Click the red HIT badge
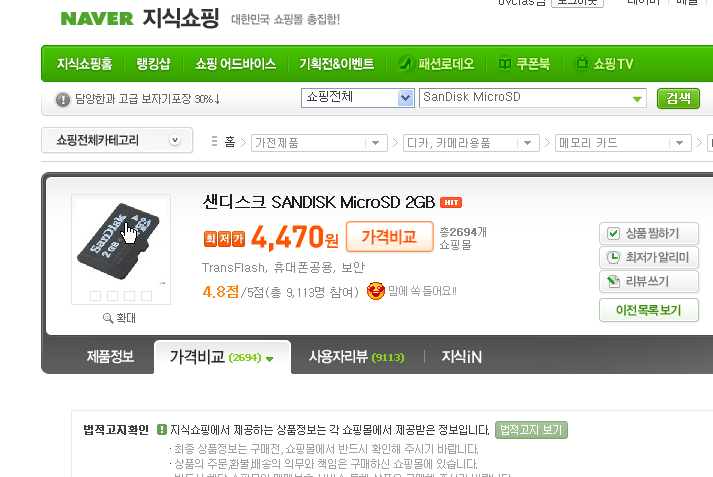 pyautogui.click(x=451, y=202)
